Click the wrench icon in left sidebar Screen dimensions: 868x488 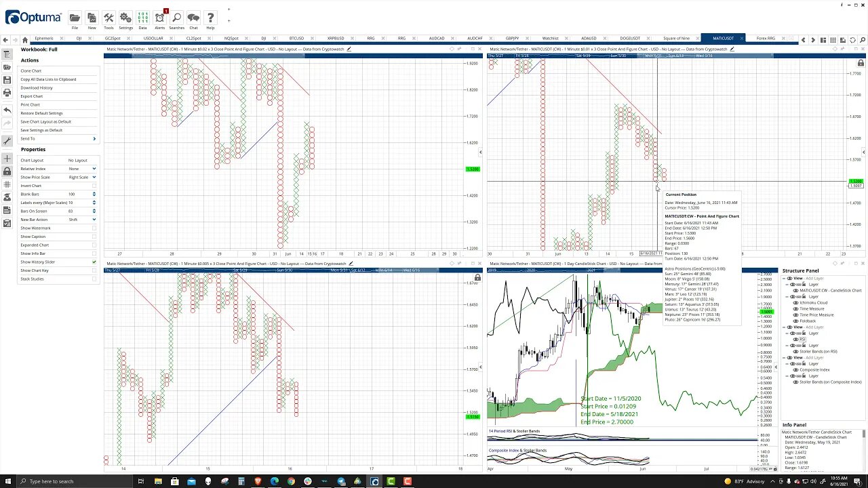click(7, 141)
